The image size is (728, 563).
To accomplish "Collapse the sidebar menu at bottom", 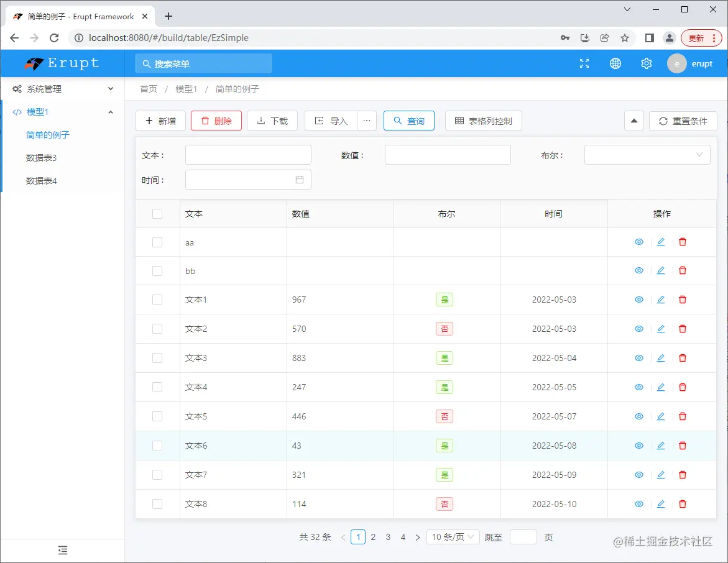I will point(63,551).
